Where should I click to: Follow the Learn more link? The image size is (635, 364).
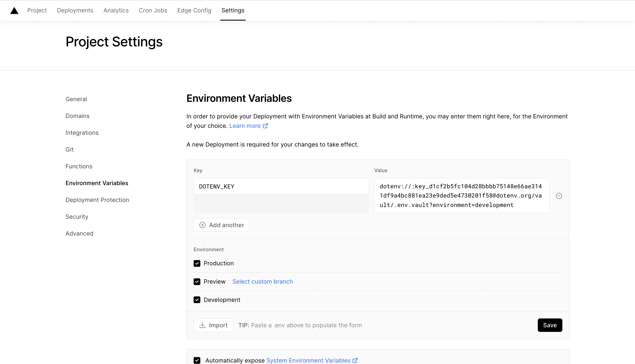(x=245, y=126)
